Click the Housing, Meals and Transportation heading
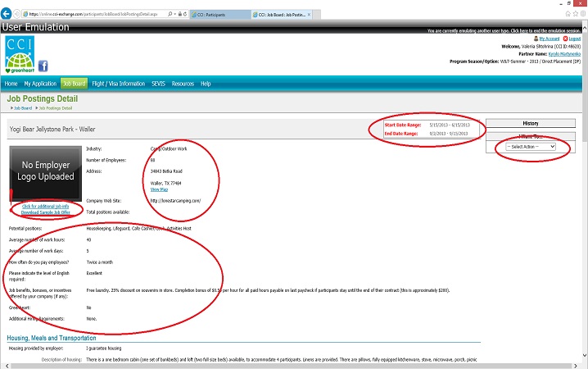588x369 pixels. (x=52, y=338)
